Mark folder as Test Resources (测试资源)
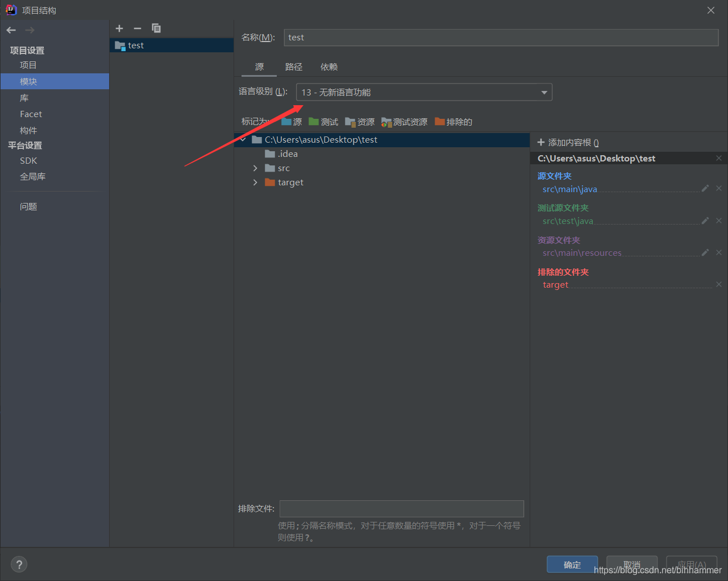728x581 pixels. coord(404,122)
